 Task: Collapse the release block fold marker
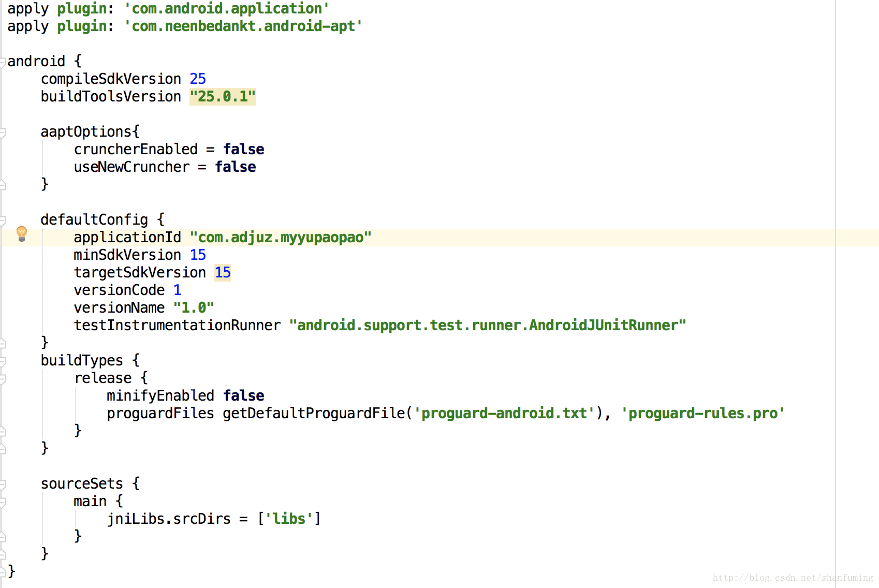click(3, 378)
